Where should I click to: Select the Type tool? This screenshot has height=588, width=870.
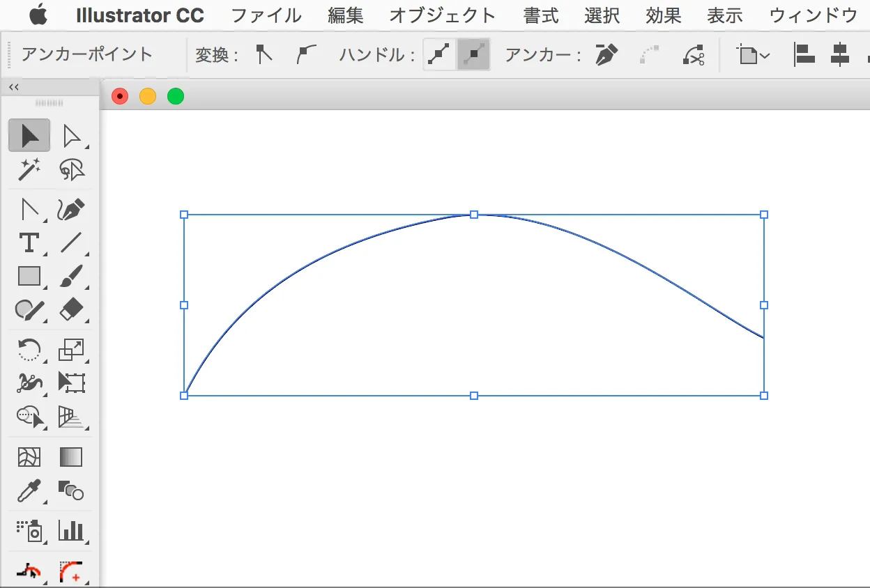(x=29, y=242)
